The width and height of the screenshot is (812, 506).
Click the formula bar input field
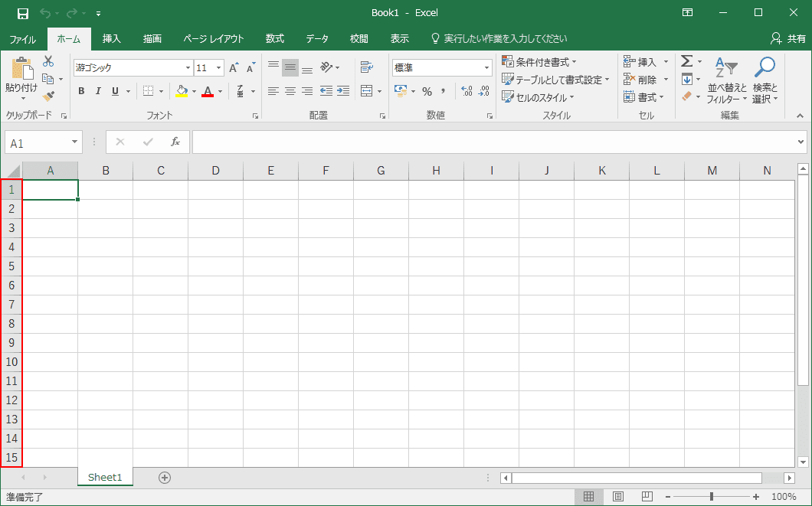pyautogui.click(x=494, y=142)
